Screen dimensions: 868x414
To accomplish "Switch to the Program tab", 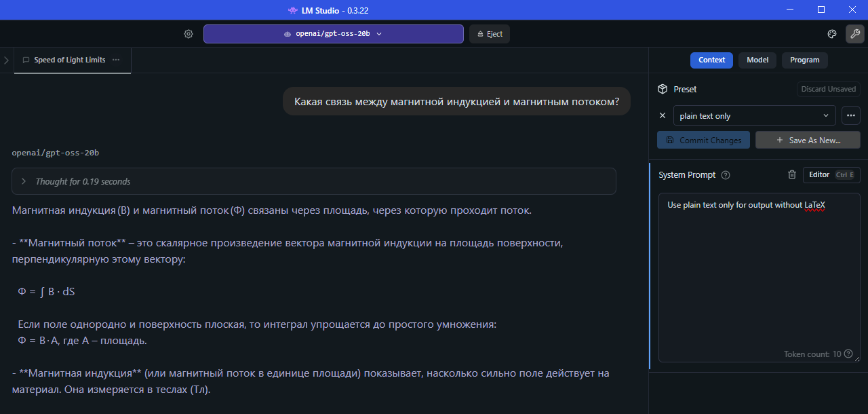I will point(805,60).
